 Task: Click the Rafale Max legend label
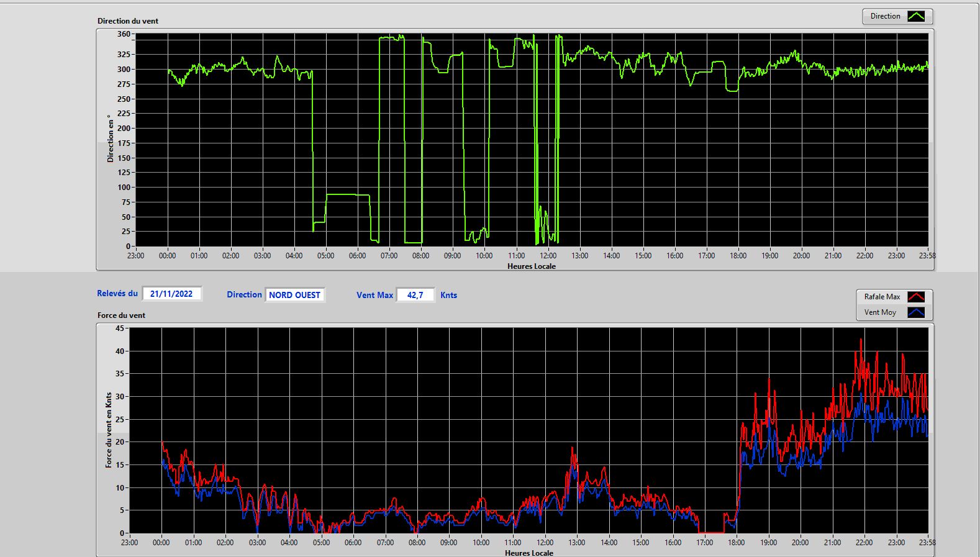[882, 297]
